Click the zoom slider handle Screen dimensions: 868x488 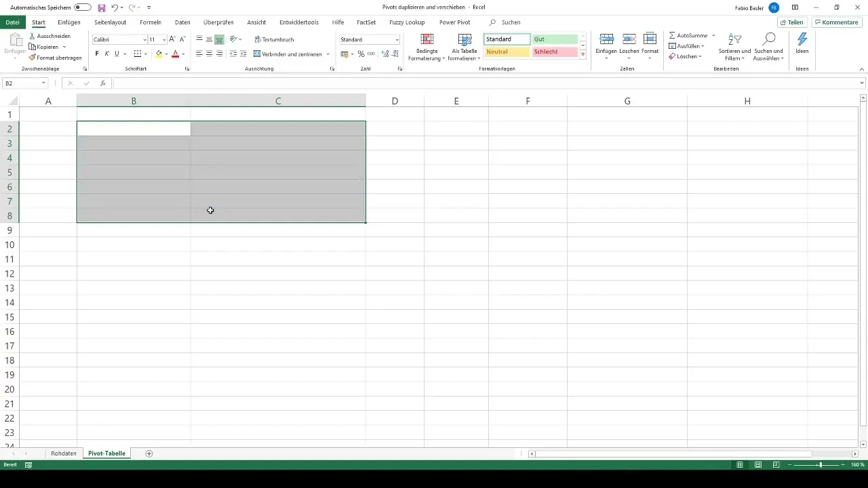point(820,465)
